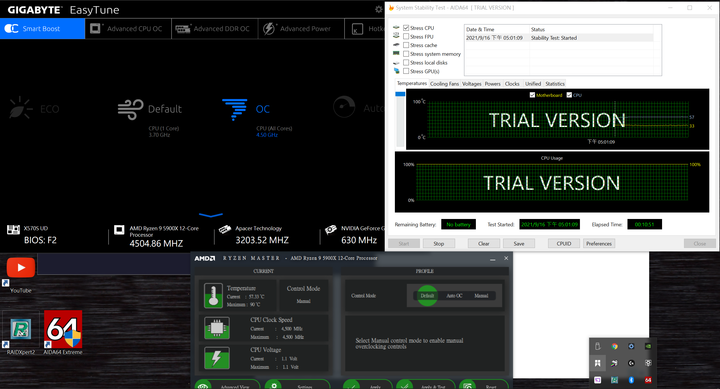Image resolution: width=720 pixels, height=389 pixels.
Task: Select the ECO mode leaf icon
Action: 20,108
